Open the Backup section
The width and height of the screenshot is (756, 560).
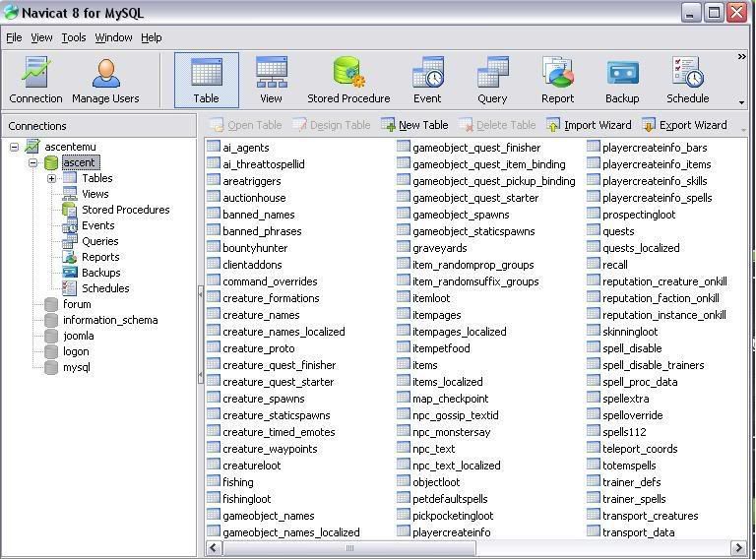tap(622, 80)
